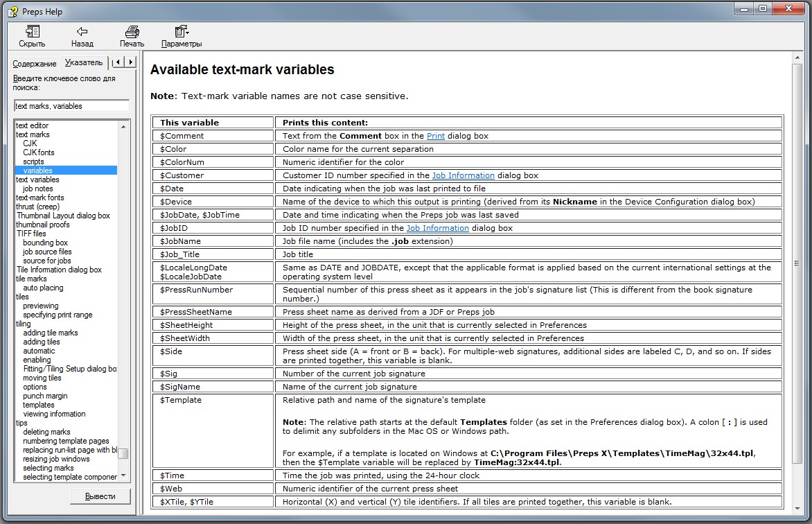Click the $Web variable cell
This screenshot has height=524, width=812.
(x=213, y=489)
